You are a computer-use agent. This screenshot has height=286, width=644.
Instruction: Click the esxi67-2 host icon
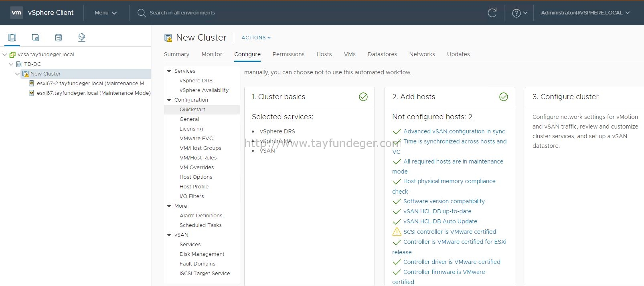click(32, 84)
